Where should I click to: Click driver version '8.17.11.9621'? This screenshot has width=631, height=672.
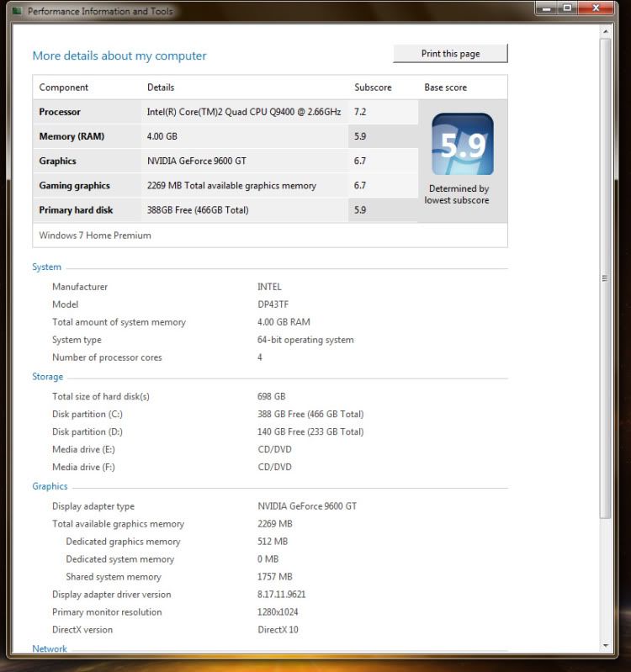[282, 595]
